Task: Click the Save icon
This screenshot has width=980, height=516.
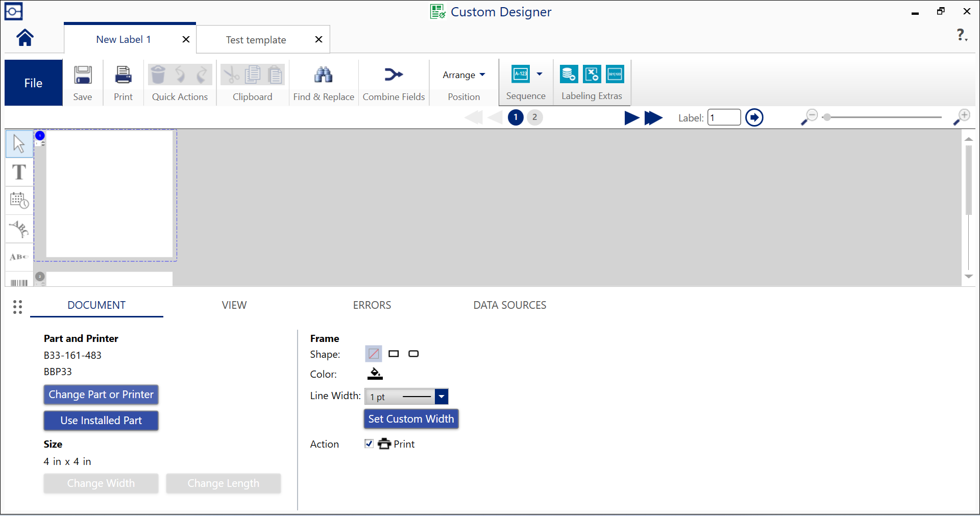Action: 83,75
